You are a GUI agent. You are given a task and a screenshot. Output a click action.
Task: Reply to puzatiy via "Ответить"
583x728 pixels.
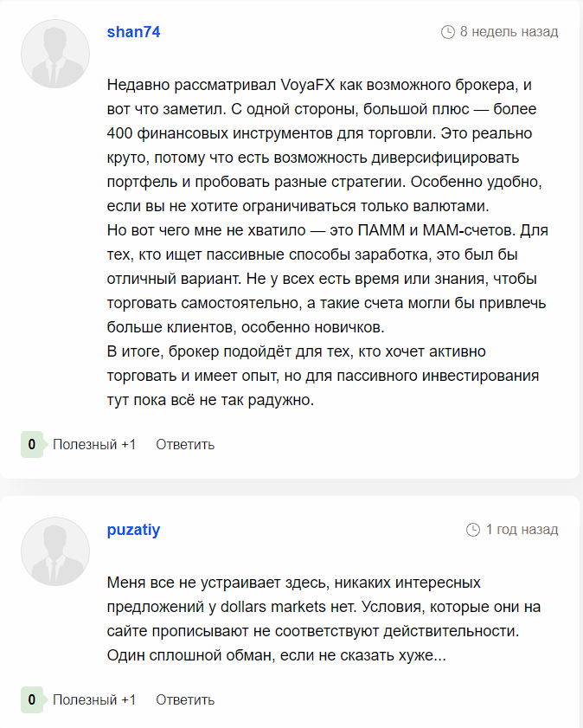tap(185, 700)
